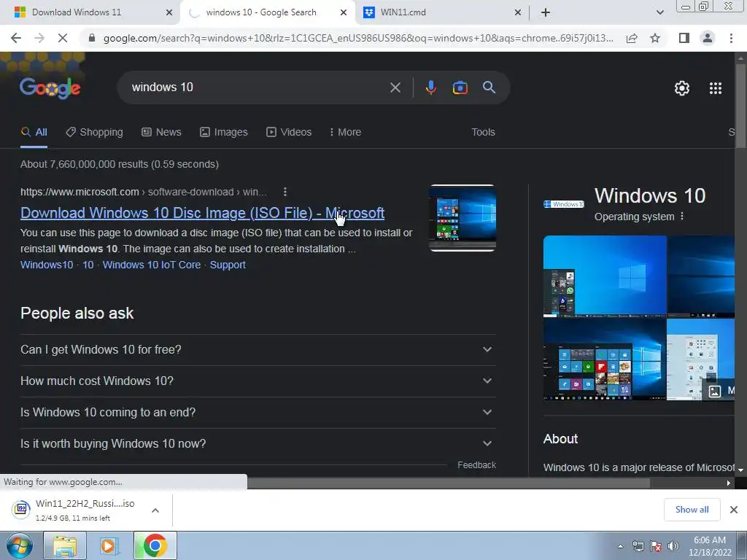
Task: Switch to Images results
Action: tap(224, 133)
